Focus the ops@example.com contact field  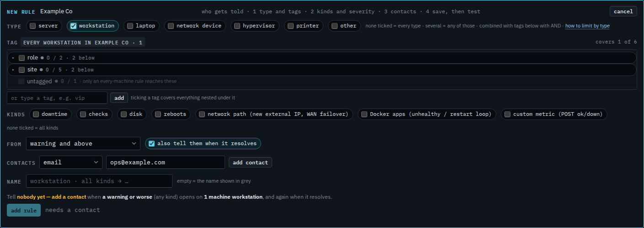(166, 163)
